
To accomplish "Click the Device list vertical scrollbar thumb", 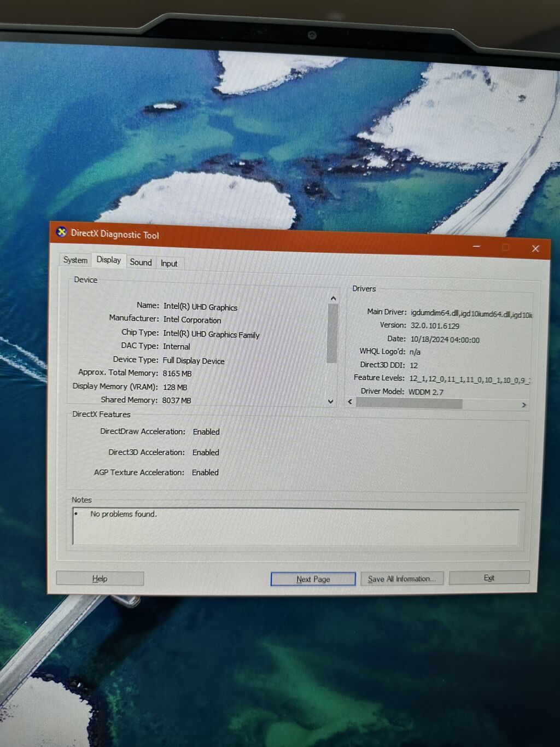I will (332, 334).
